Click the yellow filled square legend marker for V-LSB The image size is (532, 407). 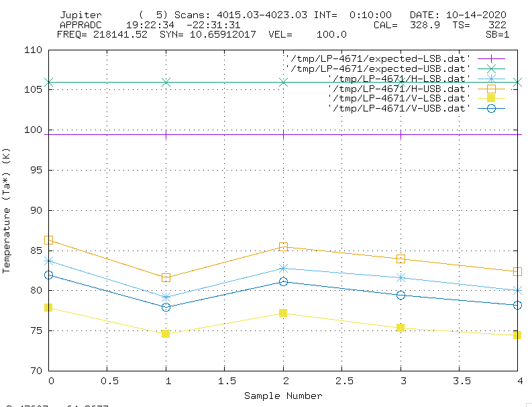click(491, 99)
